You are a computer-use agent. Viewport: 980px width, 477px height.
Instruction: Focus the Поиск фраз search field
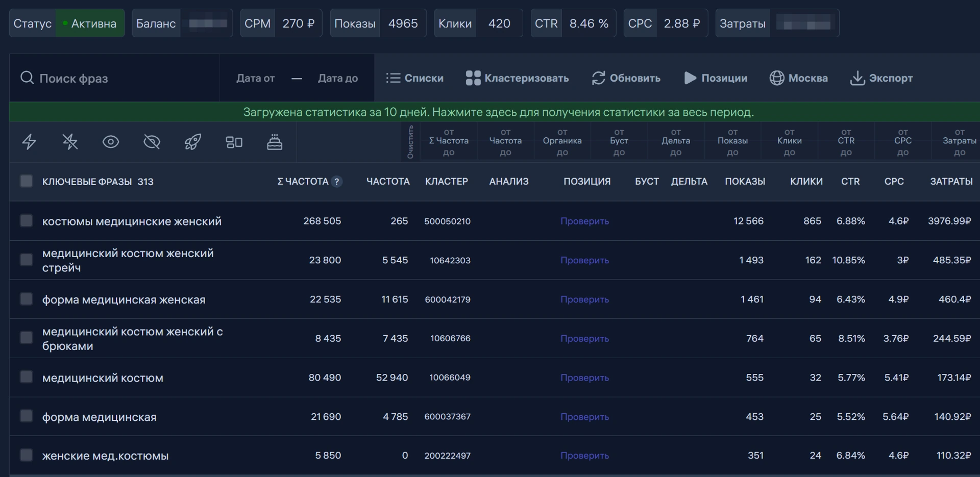114,78
